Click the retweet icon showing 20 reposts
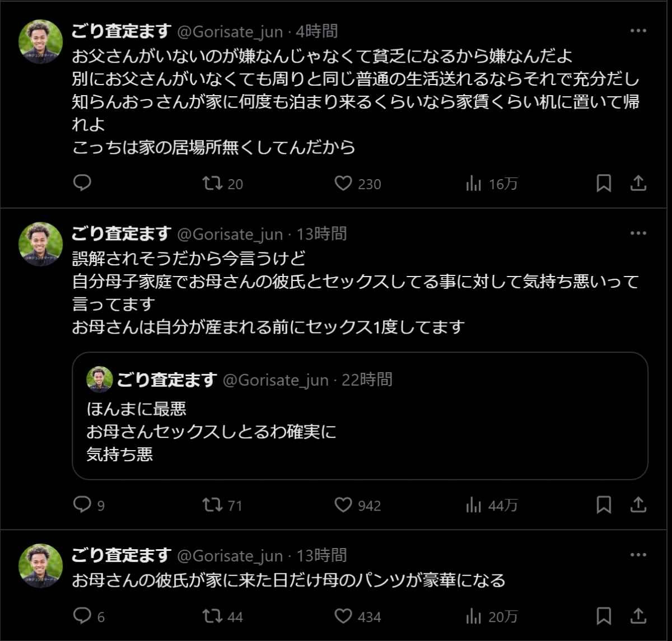The image size is (672, 641). click(x=214, y=183)
